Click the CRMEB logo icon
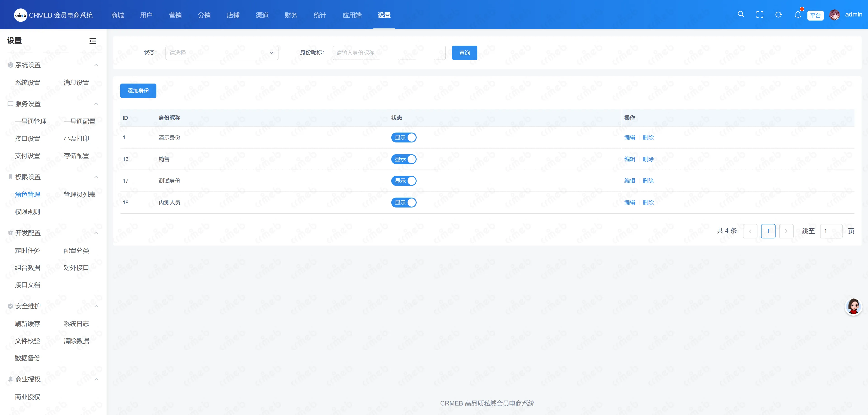 pos(21,15)
